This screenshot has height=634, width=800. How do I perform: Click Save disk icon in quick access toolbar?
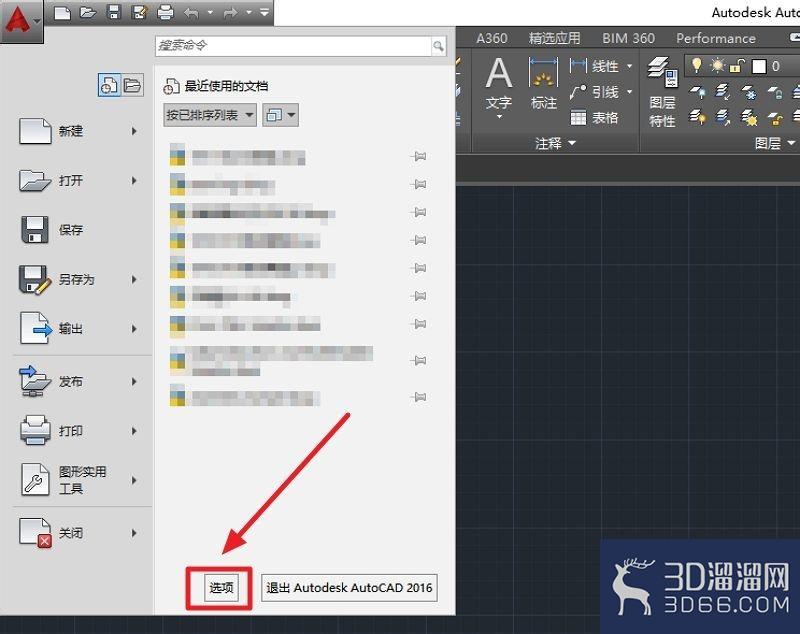pyautogui.click(x=114, y=12)
